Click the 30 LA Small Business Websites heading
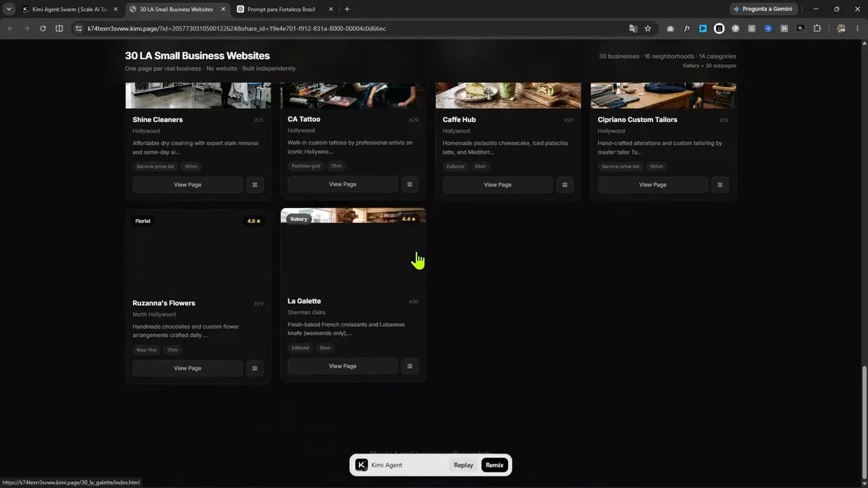This screenshot has height=488, width=868. click(197, 56)
